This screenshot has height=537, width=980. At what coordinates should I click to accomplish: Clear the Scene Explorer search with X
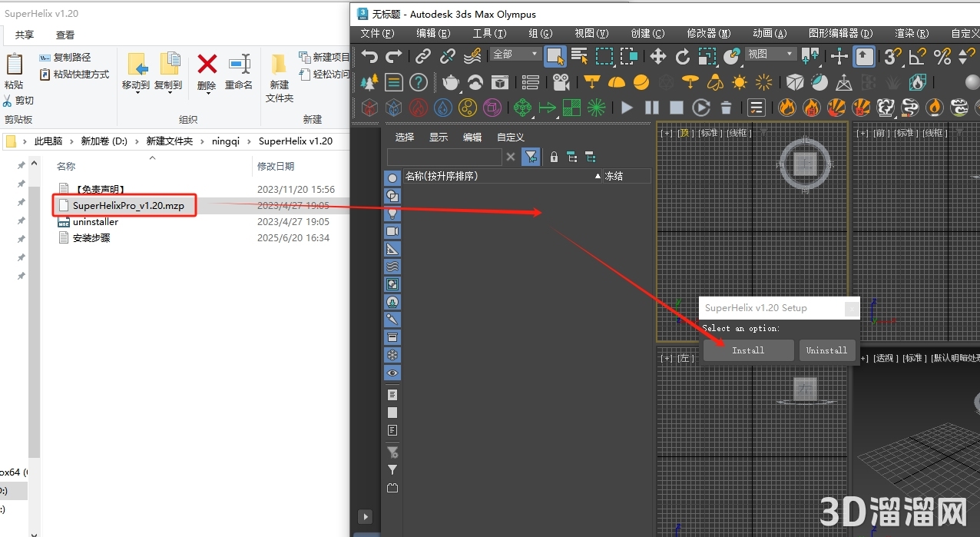[511, 157]
